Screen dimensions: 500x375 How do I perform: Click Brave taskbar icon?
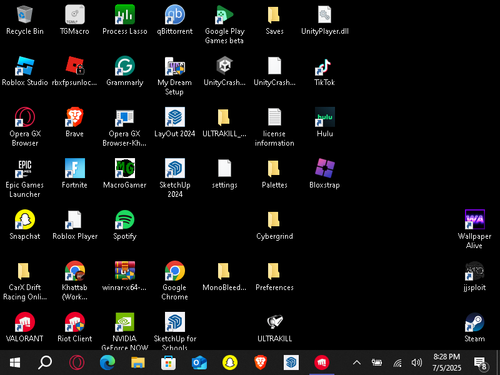click(x=260, y=363)
